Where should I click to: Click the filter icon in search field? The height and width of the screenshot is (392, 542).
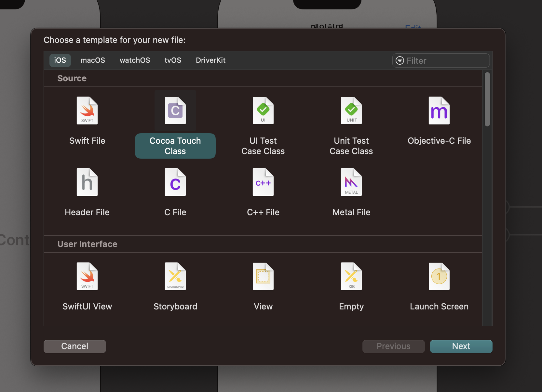pos(400,60)
